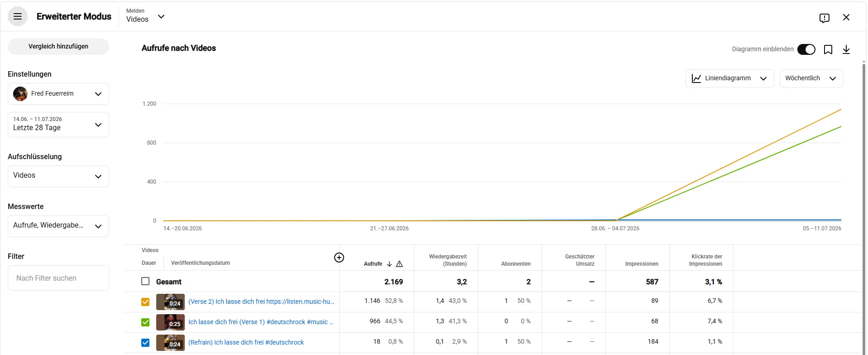Image resolution: width=868 pixels, height=355 pixels.
Task: Click the warning triangle next to Aufrufe
Action: pos(399,264)
